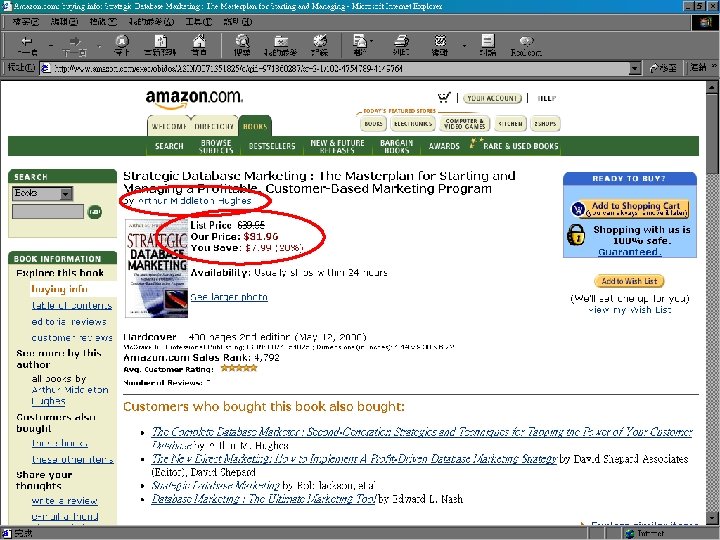Click the Home house icon in toolbar
This screenshot has height=540, width=720.
[x=199, y=45]
